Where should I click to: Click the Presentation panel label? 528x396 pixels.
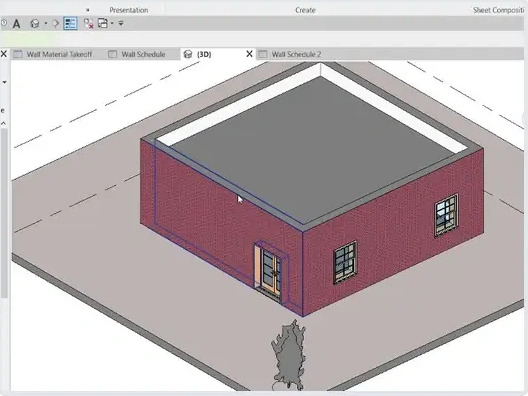(x=129, y=10)
